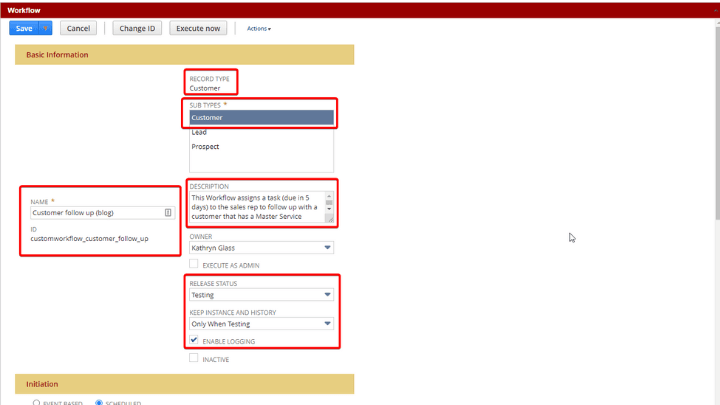Viewport: 720px width, 405px height.
Task: Click the page vertical scrollbar
Action: tap(718, 124)
